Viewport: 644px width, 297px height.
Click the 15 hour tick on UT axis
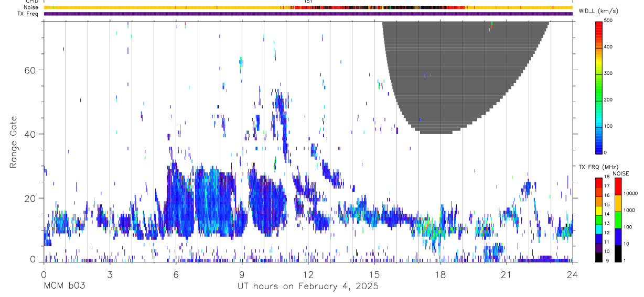(374, 274)
